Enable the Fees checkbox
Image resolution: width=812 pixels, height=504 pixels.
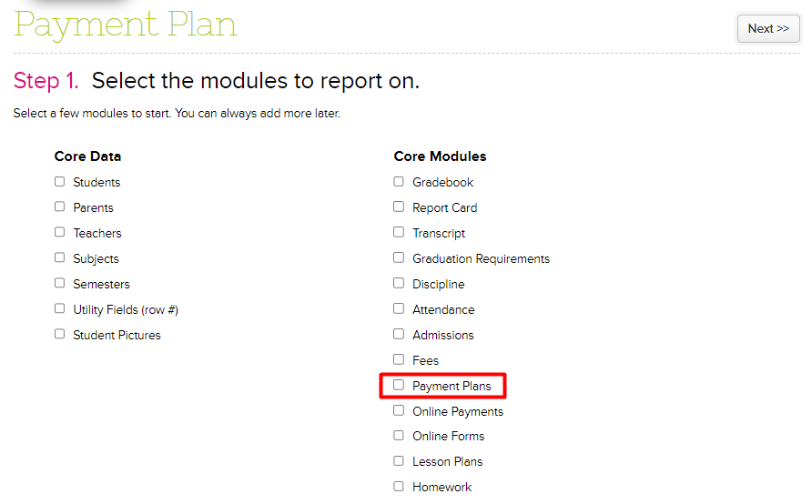(399, 360)
